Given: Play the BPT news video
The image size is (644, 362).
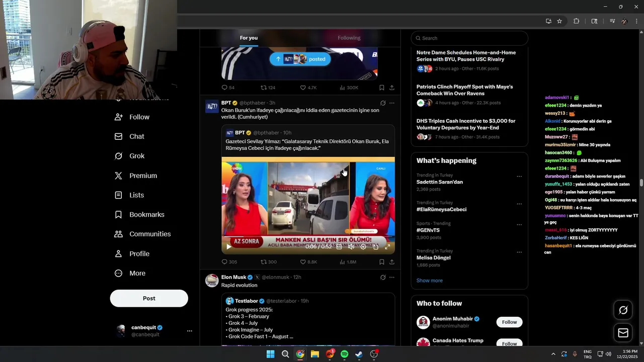Looking at the screenshot, I should pyautogui.click(x=229, y=247).
